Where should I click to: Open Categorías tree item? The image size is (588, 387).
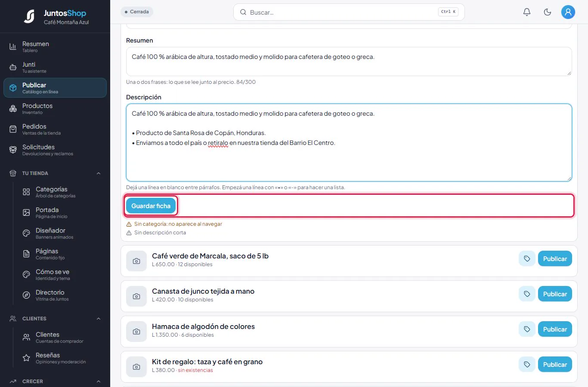tap(62, 192)
